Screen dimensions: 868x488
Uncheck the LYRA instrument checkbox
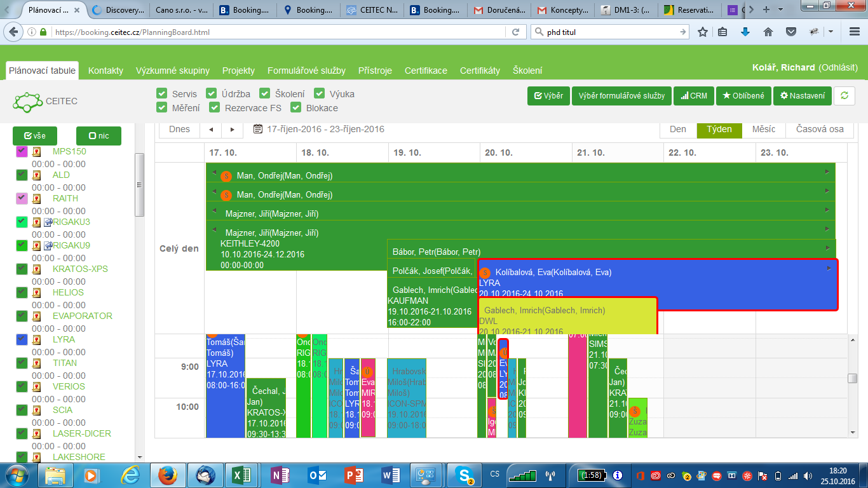[22, 340]
